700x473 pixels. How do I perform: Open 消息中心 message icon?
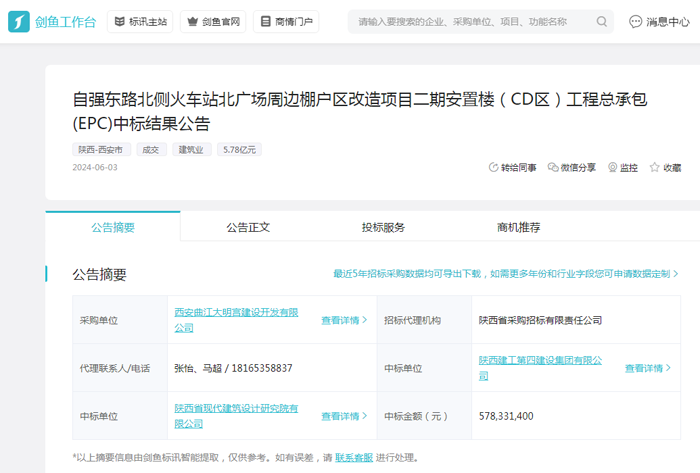click(x=636, y=21)
